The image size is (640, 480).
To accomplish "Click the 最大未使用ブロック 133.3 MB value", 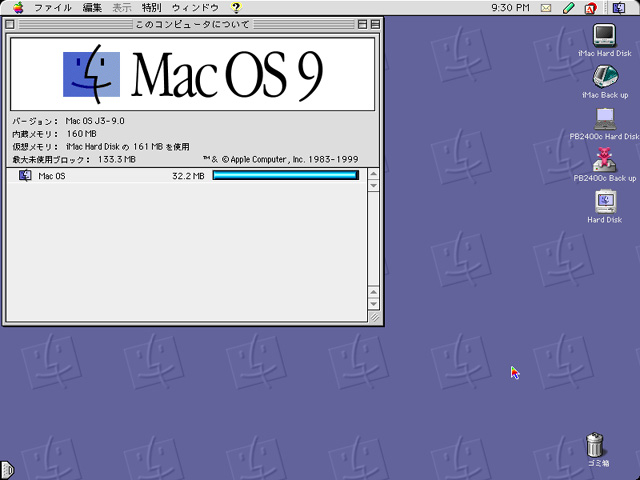I will 117,159.
